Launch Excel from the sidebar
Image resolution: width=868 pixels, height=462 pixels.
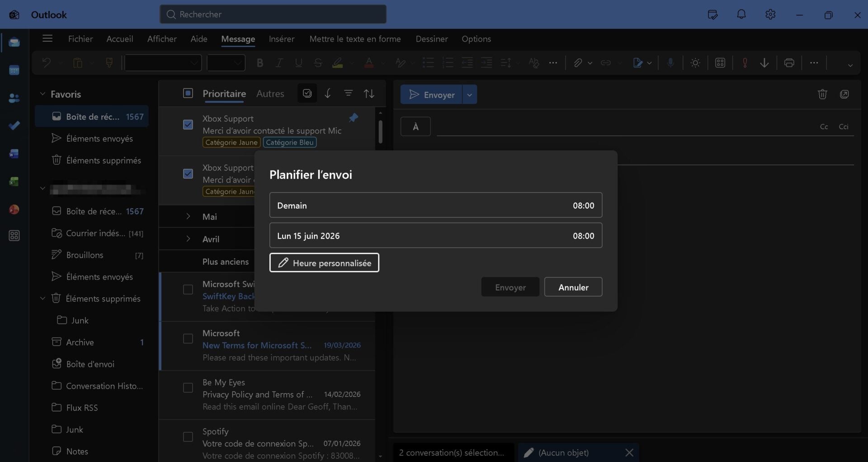coord(14,181)
